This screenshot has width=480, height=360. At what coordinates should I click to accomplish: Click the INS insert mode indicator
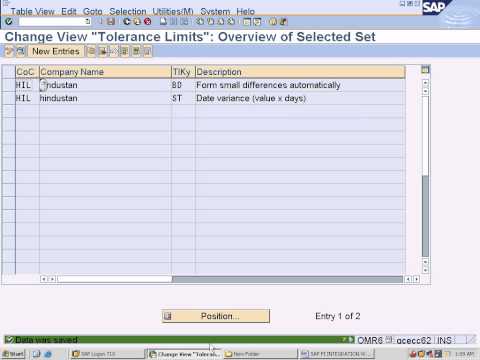(444, 340)
